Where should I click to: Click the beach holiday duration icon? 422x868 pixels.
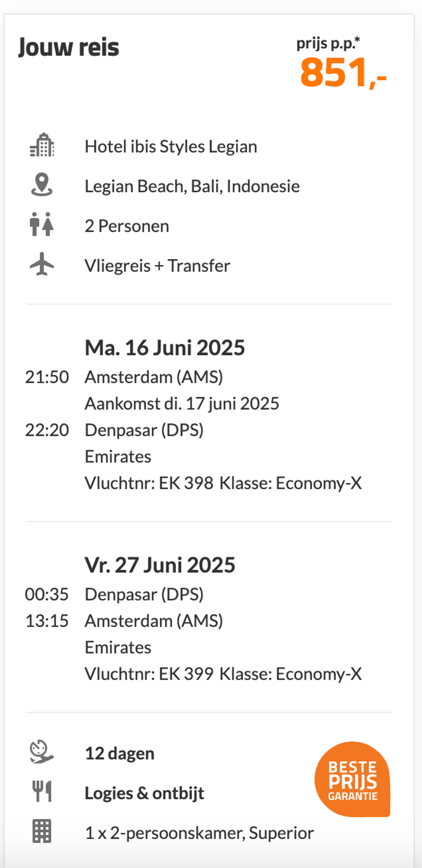click(42, 752)
